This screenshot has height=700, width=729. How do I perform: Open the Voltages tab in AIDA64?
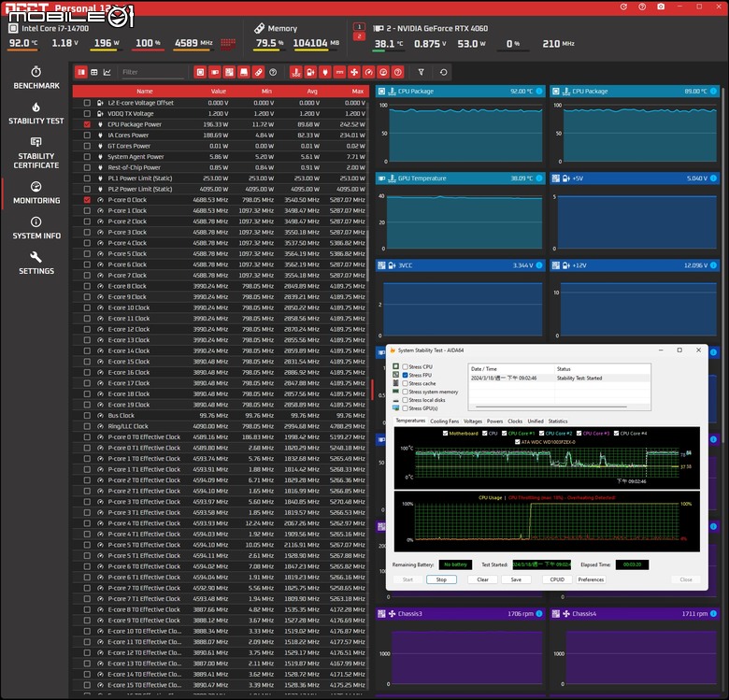point(473,421)
